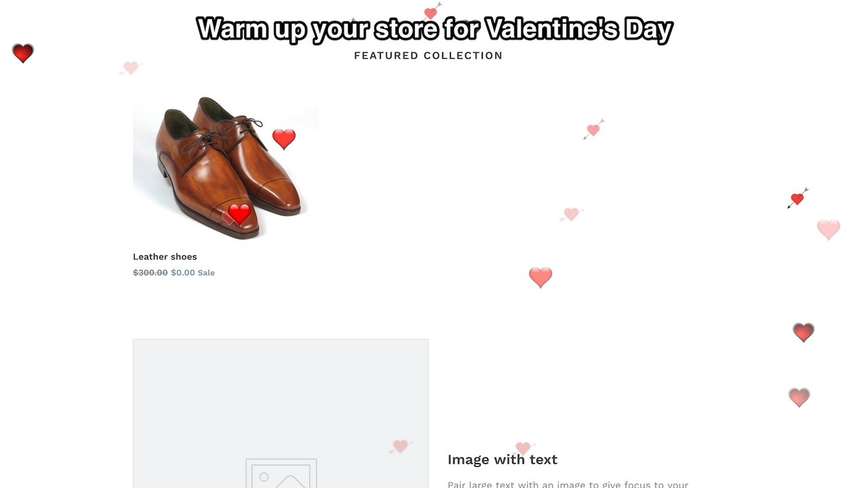Select the Image with text section heading

pos(502,460)
